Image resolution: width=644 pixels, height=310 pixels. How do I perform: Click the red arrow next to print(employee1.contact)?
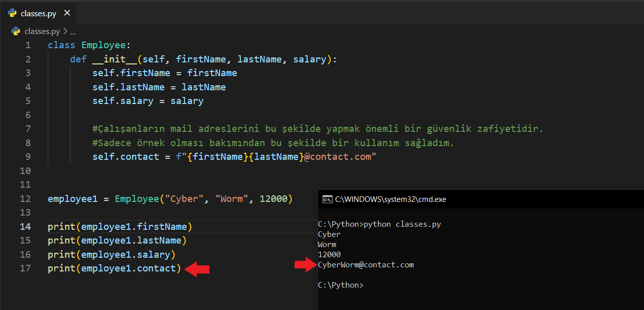point(197,269)
